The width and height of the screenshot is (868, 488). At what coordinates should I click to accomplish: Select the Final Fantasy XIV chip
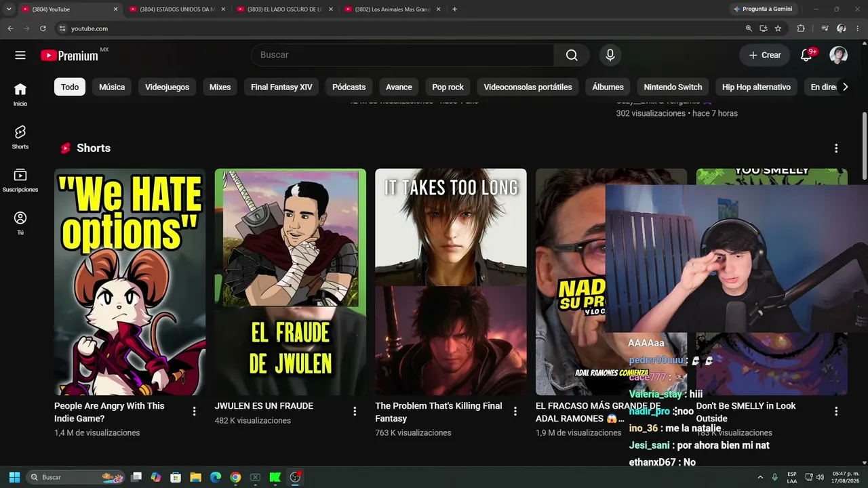(x=281, y=87)
